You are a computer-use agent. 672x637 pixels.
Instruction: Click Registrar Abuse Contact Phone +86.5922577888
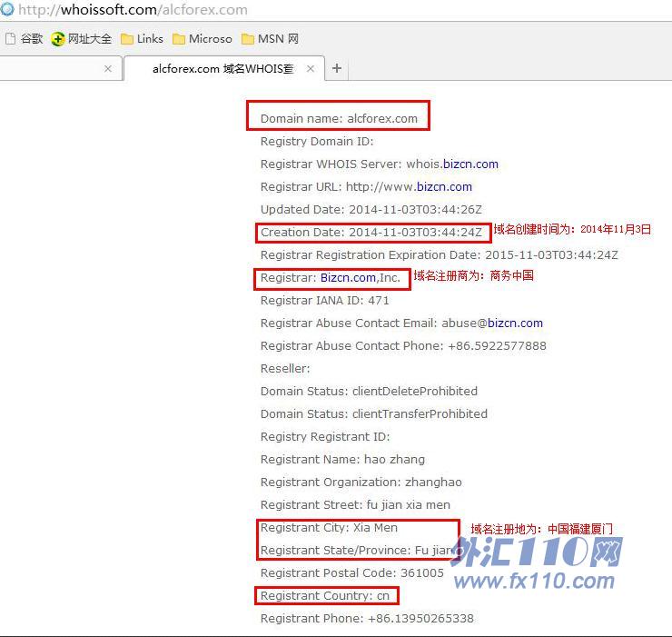coord(403,346)
